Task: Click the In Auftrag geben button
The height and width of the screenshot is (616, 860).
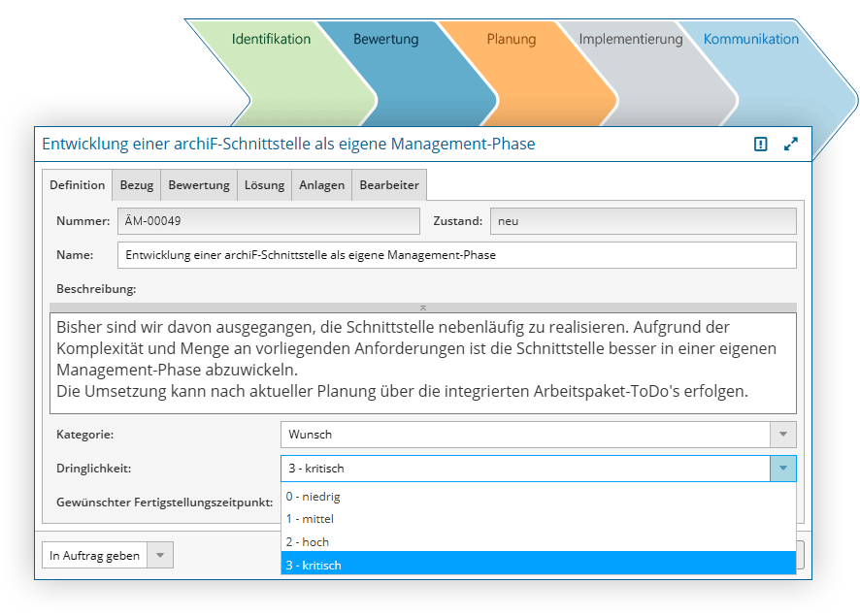Action: pos(95,556)
